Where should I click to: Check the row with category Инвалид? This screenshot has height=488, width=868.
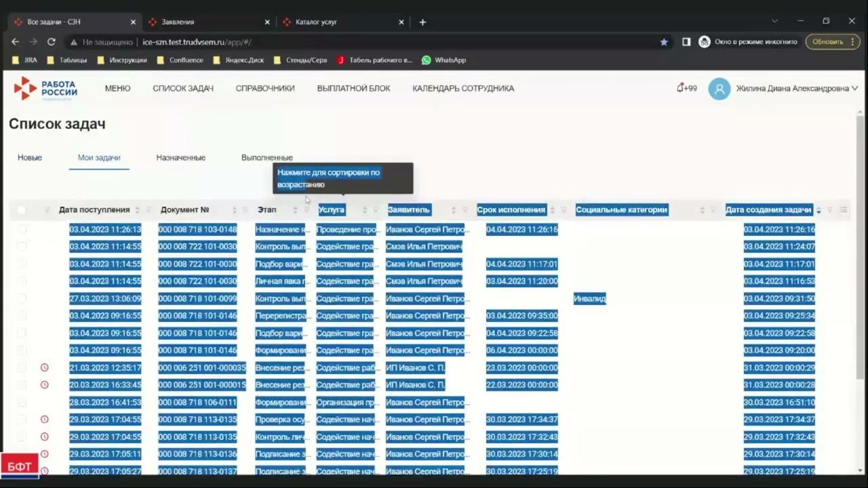pyautogui.click(x=22, y=299)
